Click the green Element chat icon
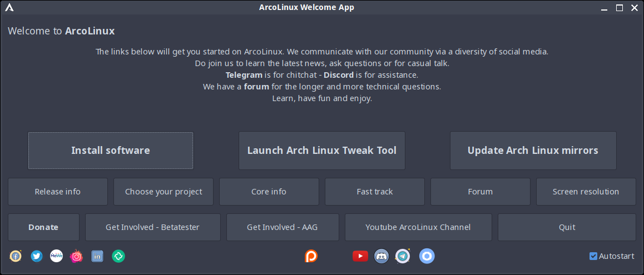The height and width of the screenshot is (275, 644). [x=118, y=257]
